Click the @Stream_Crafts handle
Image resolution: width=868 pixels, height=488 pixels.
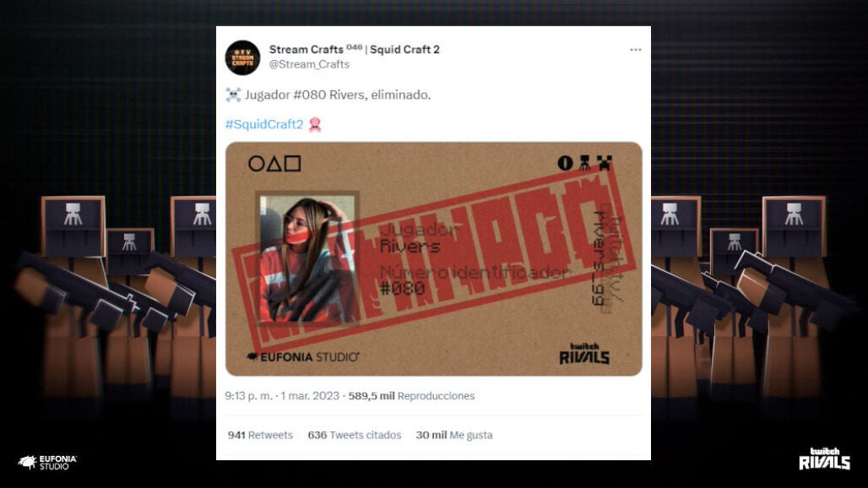[309, 64]
